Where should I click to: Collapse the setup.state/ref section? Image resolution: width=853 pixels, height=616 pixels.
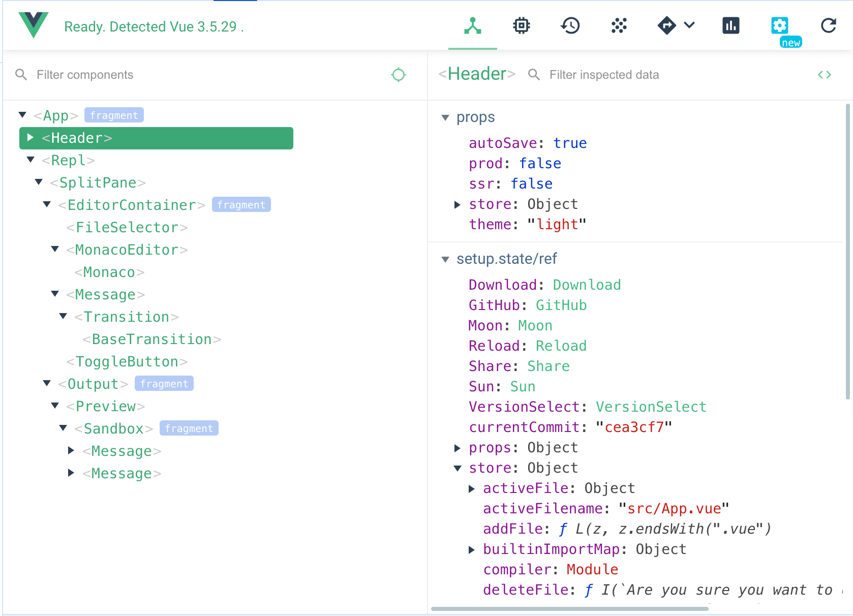point(446,259)
